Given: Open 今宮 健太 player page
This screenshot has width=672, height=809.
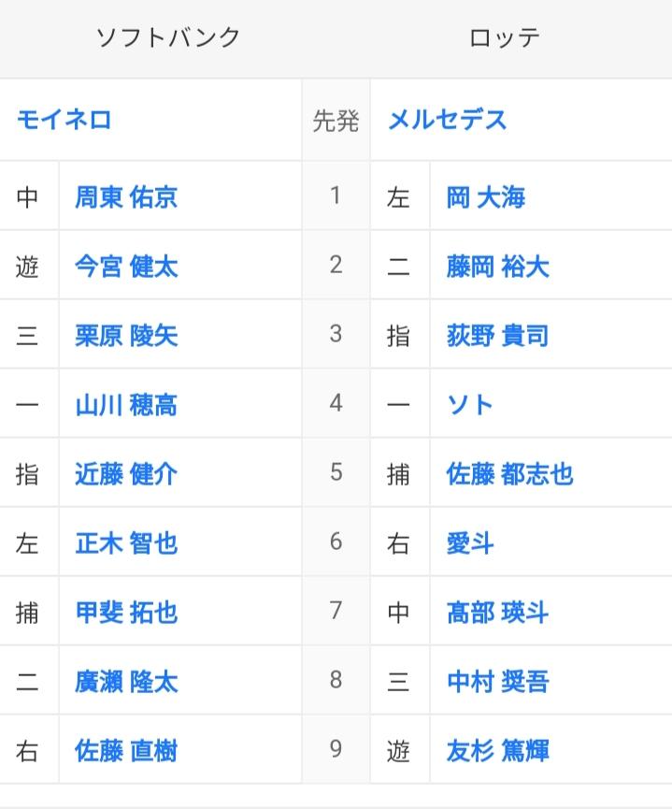Looking at the screenshot, I should (x=126, y=266).
